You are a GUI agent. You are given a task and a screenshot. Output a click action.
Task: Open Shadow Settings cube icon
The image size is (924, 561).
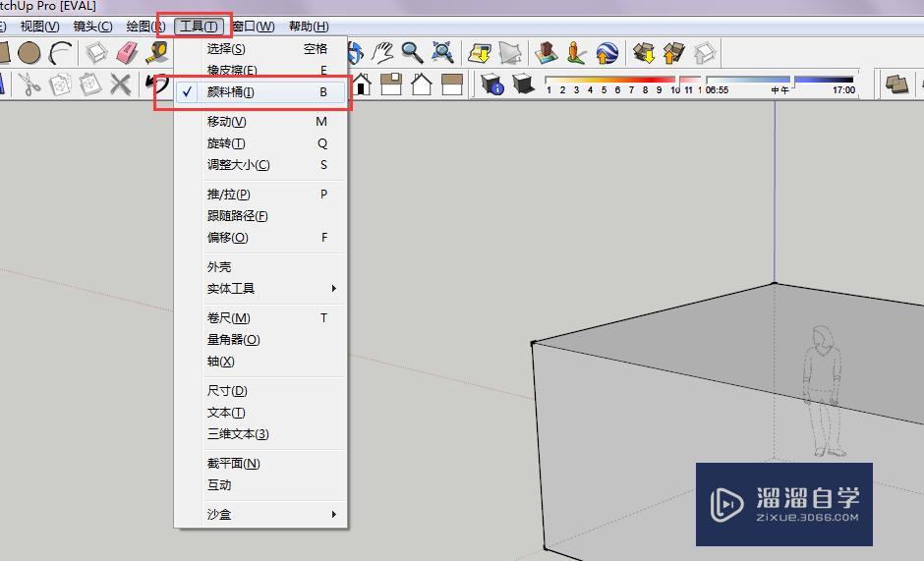click(x=491, y=84)
